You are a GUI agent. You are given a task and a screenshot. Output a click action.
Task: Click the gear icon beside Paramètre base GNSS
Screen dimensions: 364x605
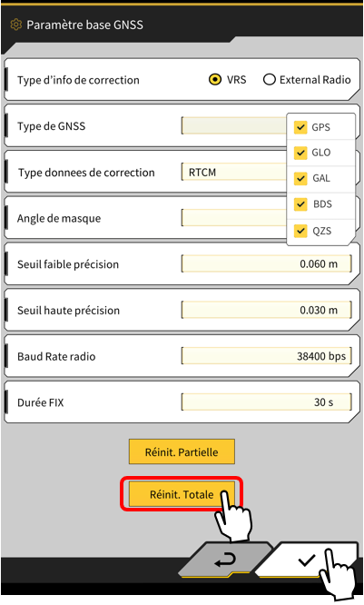coord(15,25)
